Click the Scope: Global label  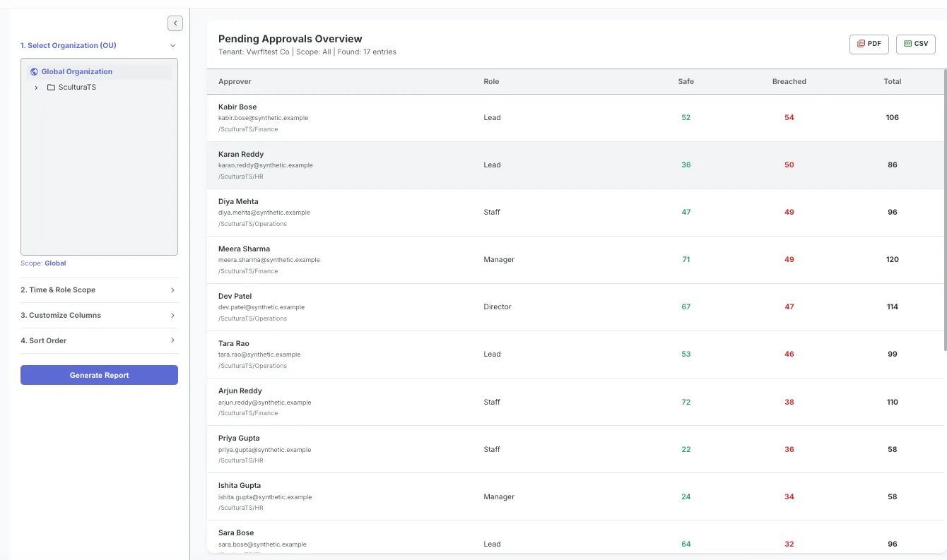tap(43, 263)
